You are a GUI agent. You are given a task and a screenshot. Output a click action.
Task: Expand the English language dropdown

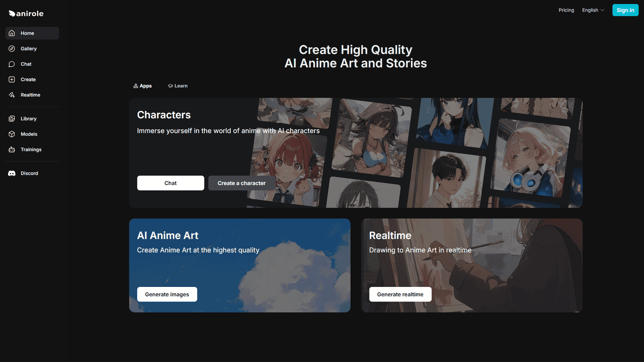click(x=593, y=10)
